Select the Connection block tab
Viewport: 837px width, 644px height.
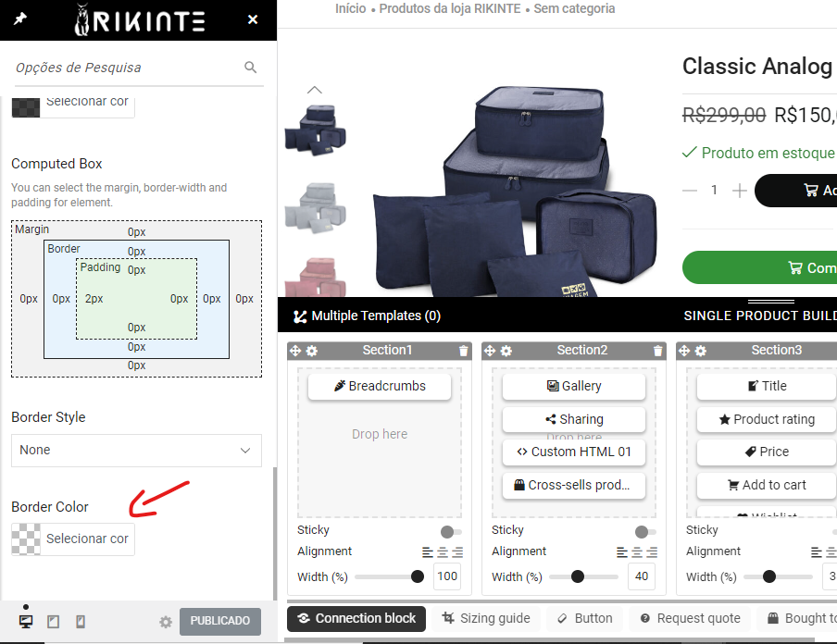point(356,619)
